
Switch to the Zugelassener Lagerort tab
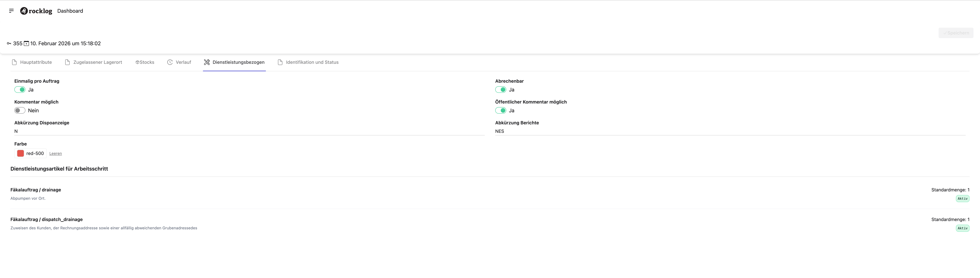[x=94, y=62]
